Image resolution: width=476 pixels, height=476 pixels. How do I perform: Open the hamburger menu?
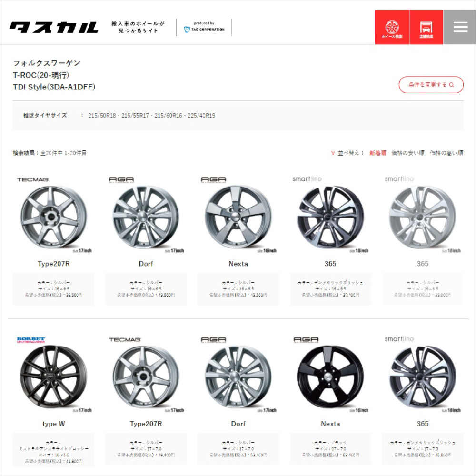tap(460, 27)
